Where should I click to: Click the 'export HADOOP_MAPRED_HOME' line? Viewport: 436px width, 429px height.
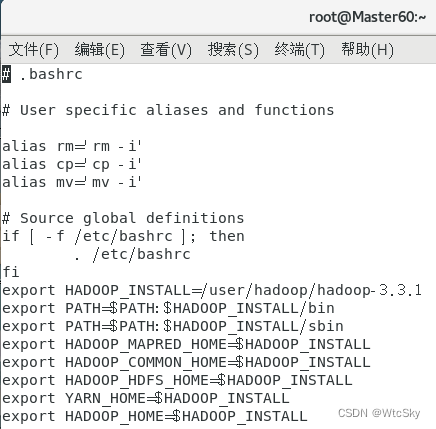186,344
